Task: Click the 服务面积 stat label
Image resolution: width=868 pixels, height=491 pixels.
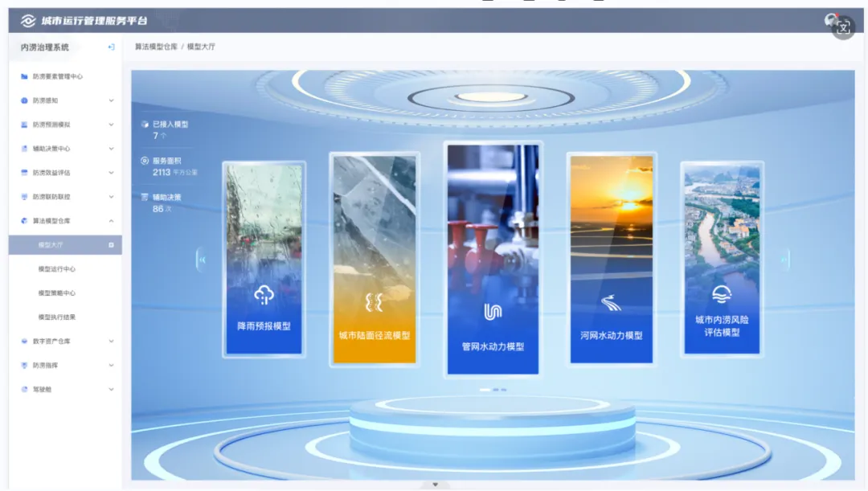Action: point(166,161)
